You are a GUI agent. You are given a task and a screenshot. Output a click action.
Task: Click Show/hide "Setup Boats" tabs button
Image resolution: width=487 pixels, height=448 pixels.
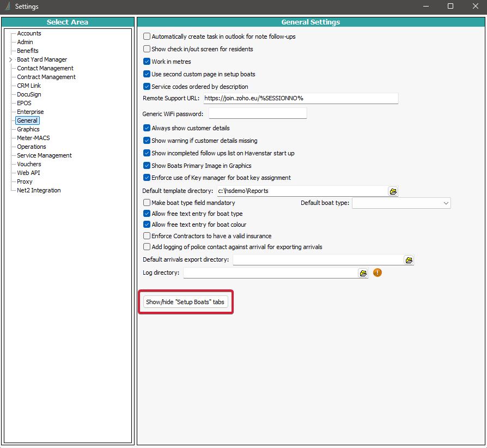click(185, 302)
